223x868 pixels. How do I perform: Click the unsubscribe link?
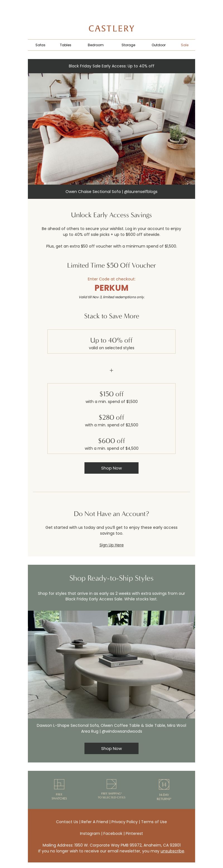172,851
